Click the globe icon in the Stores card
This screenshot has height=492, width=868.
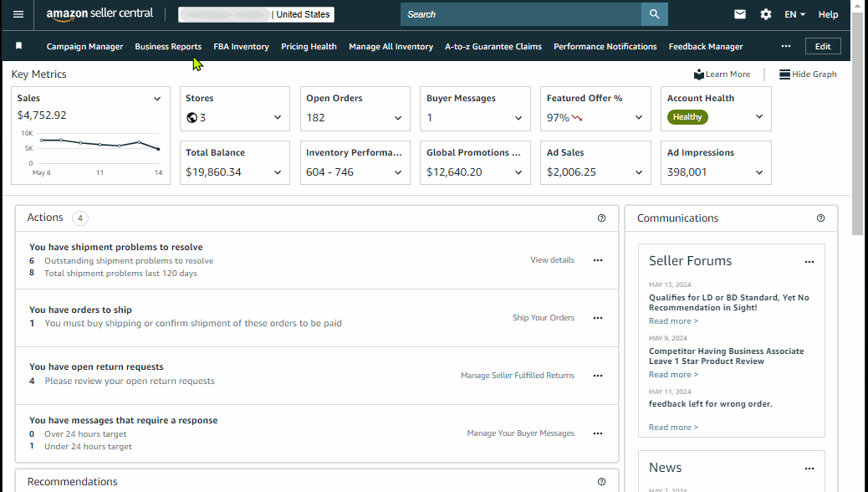pyautogui.click(x=192, y=117)
